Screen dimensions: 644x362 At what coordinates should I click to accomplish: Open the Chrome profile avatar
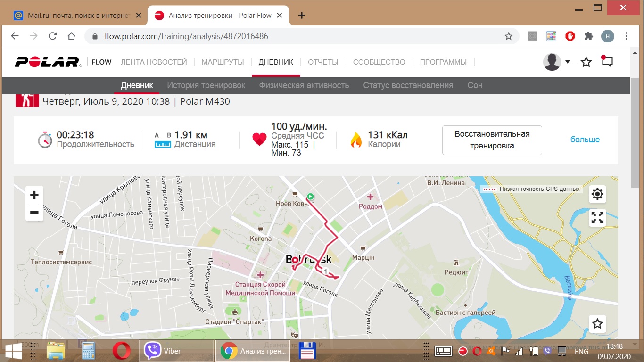click(608, 36)
